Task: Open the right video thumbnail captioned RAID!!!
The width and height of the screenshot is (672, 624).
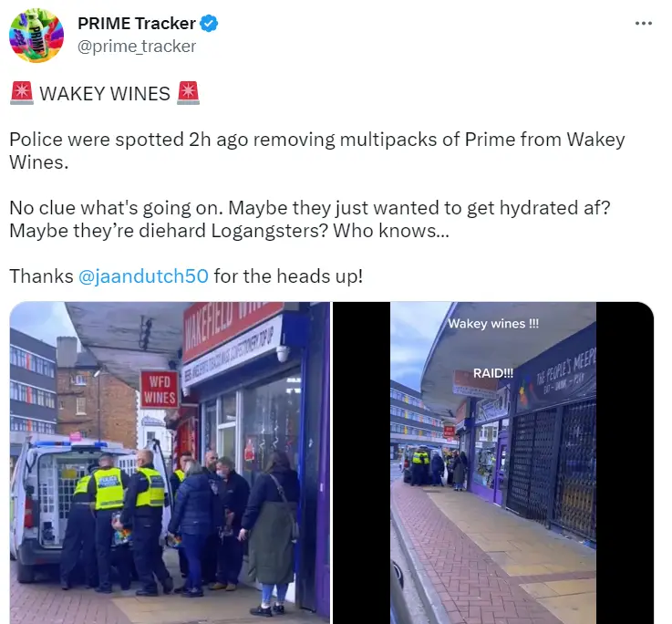Action: pos(493,463)
